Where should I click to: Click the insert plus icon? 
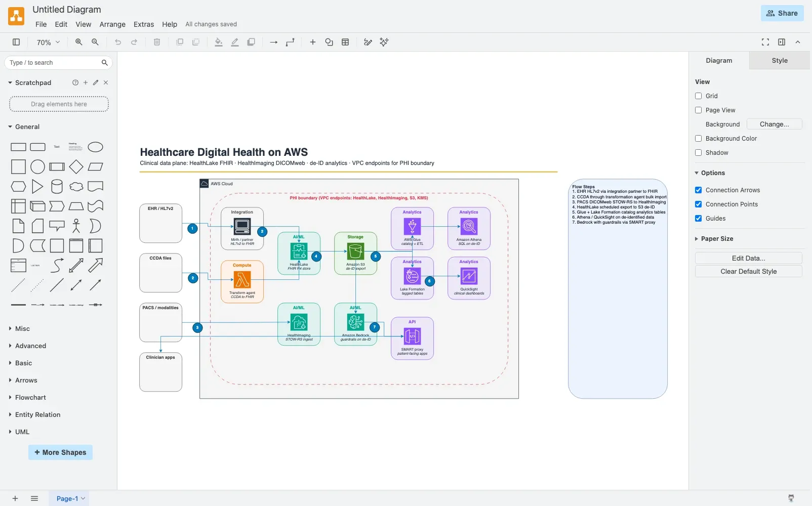[313, 43]
